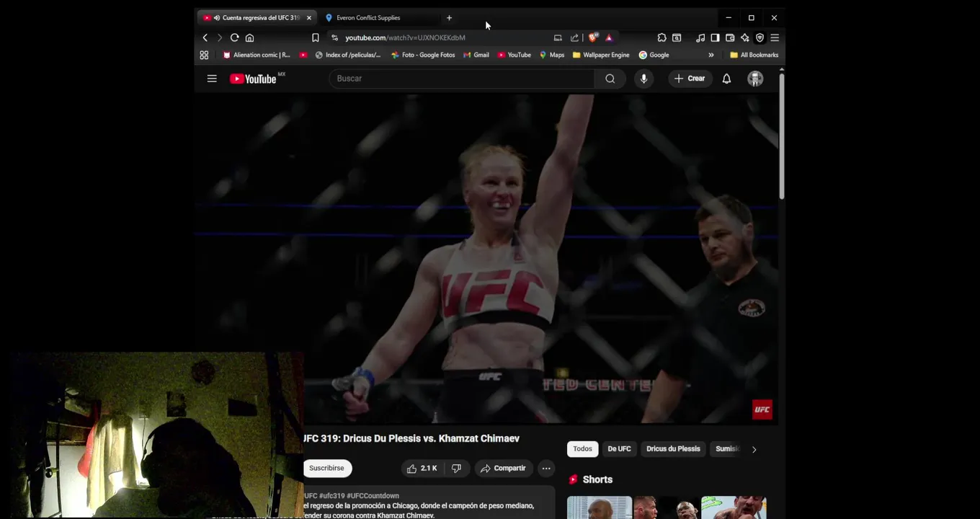Screen dimensions: 980x519
Task: Open a new browser tab
Action: (449, 18)
